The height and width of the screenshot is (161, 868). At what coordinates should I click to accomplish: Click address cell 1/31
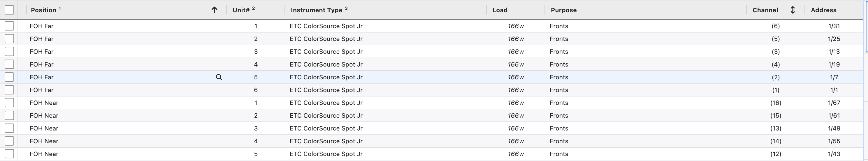click(x=834, y=26)
